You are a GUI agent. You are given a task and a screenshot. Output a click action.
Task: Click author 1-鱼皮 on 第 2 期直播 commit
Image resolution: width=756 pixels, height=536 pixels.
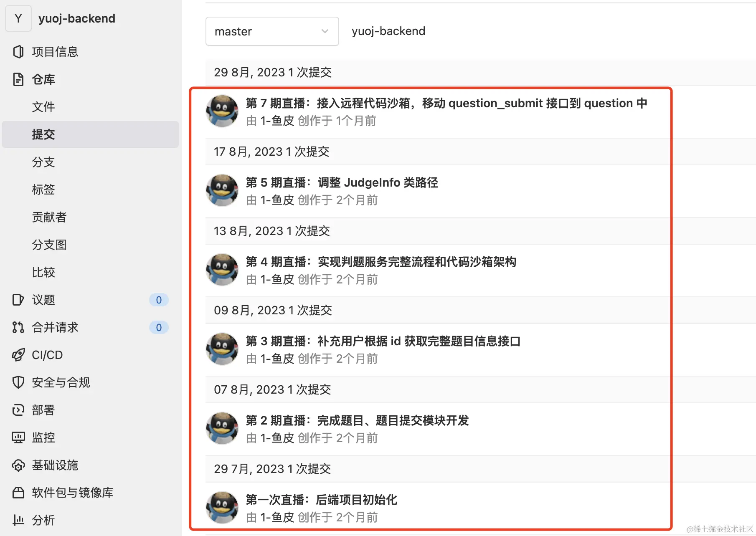(x=277, y=438)
